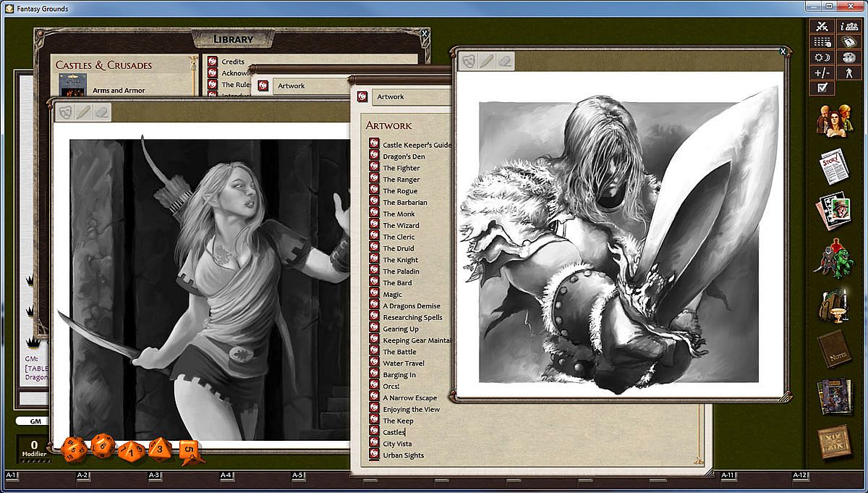
Task: Toggle mask tool on barbarian image
Action: click(x=468, y=61)
